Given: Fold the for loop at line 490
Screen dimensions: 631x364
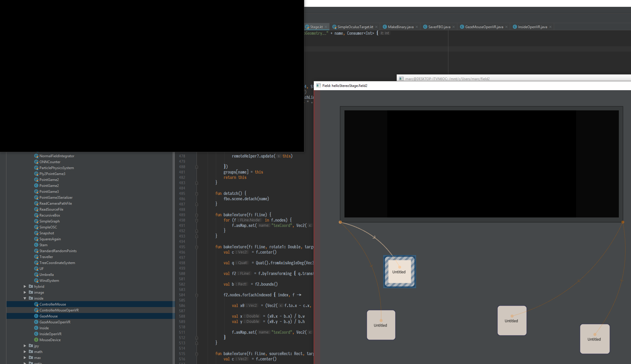Looking at the screenshot, I should pos(197,220).
